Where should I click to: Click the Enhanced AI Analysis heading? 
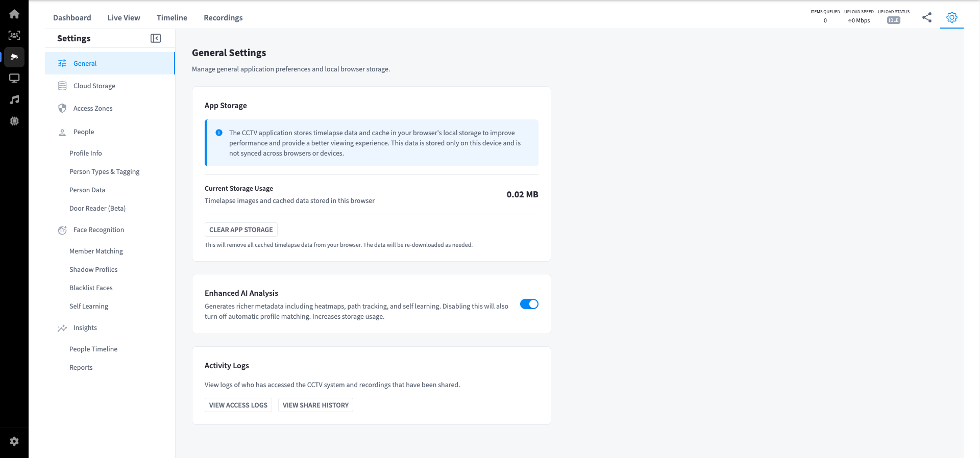(x=241, y=293)
